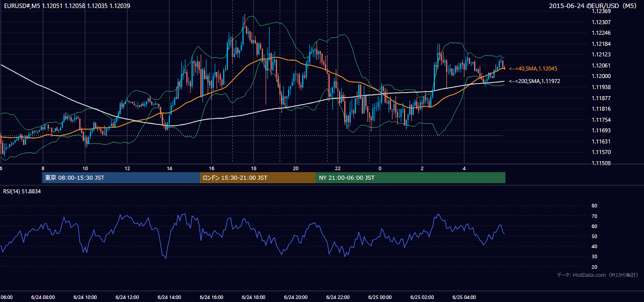Viewport: 644px width, 302px height.
Task: Click hour label 18 under price chart
Action: click(x=253, y=168)
